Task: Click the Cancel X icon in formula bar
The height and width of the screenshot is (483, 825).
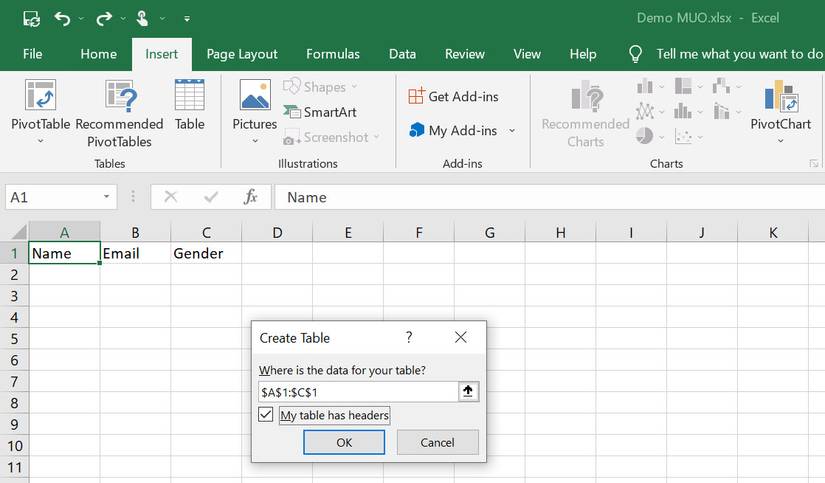Action: [171, 197]
